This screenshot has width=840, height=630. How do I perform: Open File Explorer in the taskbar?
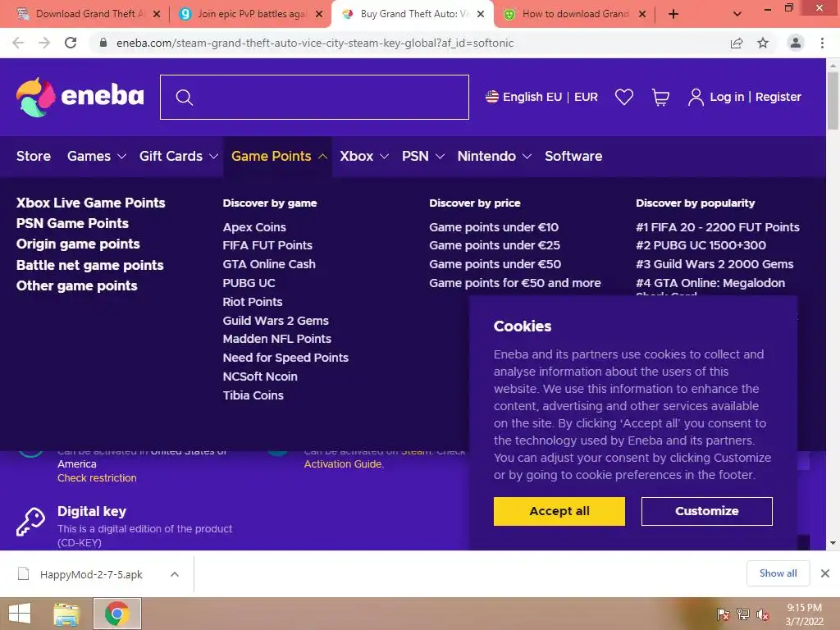[66, 614]
